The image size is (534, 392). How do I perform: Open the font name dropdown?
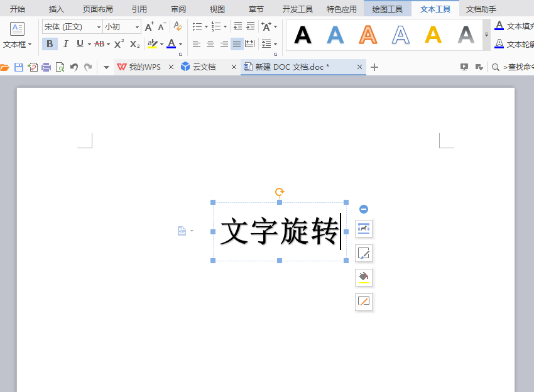click(99, 27)
